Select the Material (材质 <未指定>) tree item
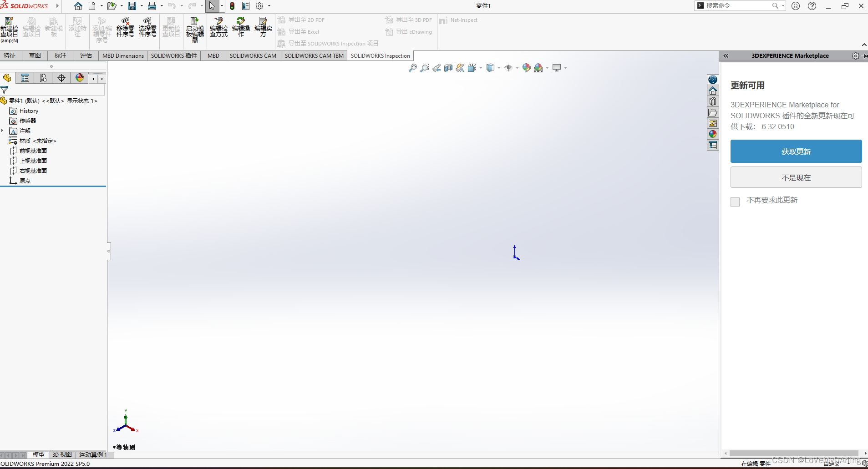Viewport: 868px width, 469px height. point(38,141)
